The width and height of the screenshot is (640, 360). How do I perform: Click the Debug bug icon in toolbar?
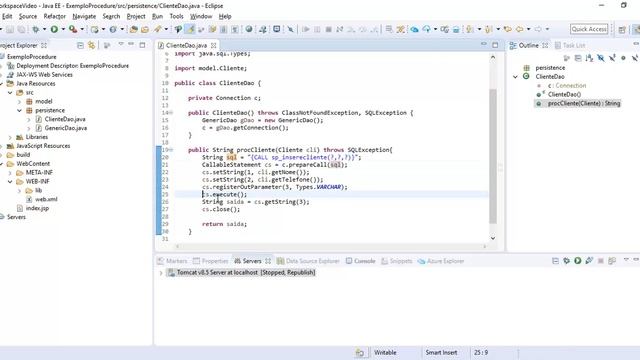tap(36, 29)
